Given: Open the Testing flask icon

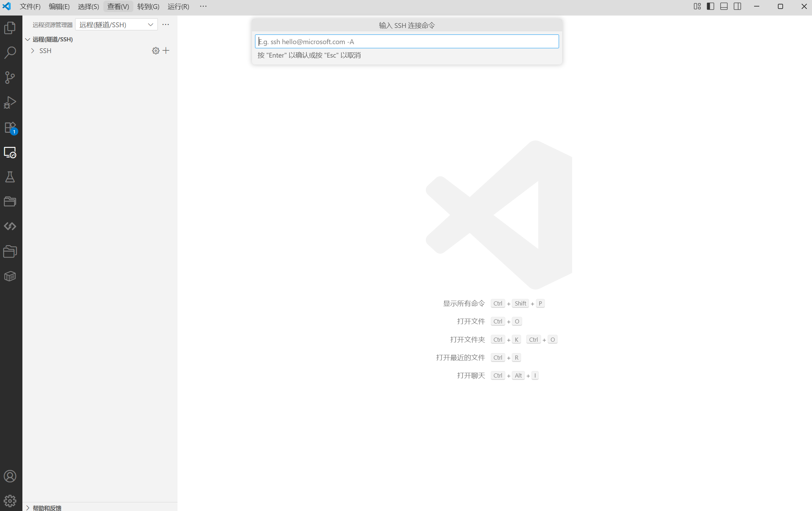Looking at the screenshot, I should (10, 177).
